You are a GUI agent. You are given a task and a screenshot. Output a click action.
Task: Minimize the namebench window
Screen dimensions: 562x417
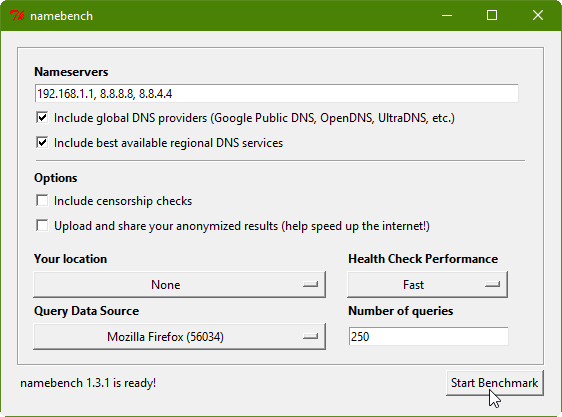click(x=447, y=15)
